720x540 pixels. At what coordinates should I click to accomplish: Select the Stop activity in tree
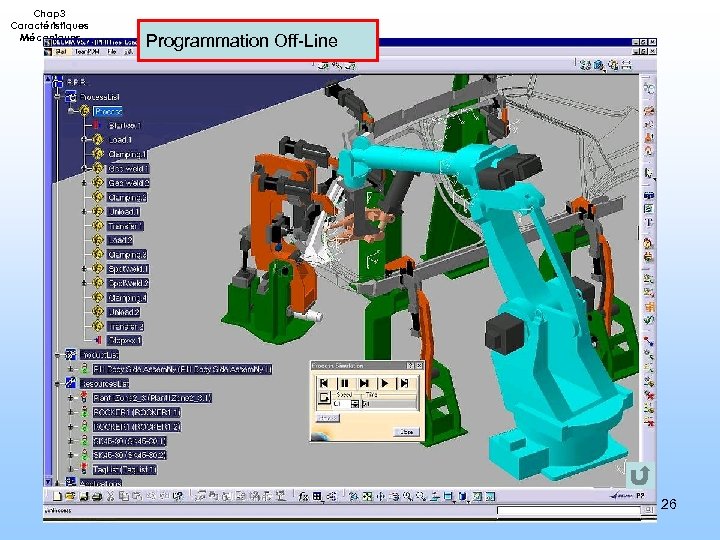(124, 341)
